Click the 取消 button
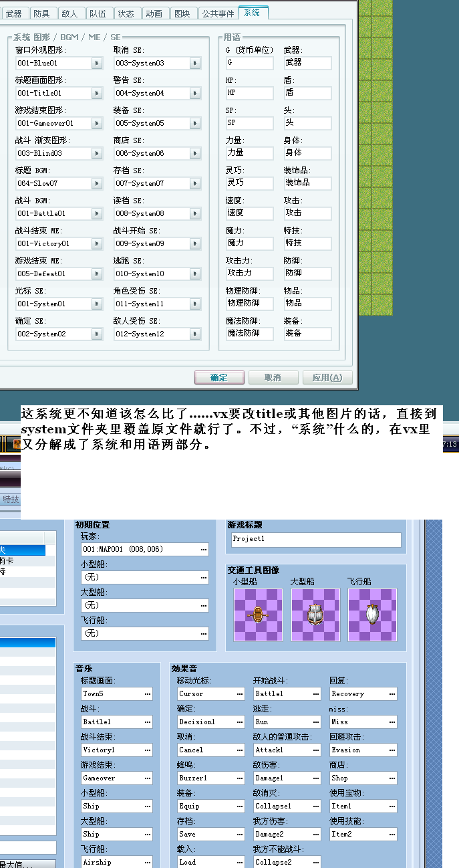The image size is (459, 868). (273, 378)
